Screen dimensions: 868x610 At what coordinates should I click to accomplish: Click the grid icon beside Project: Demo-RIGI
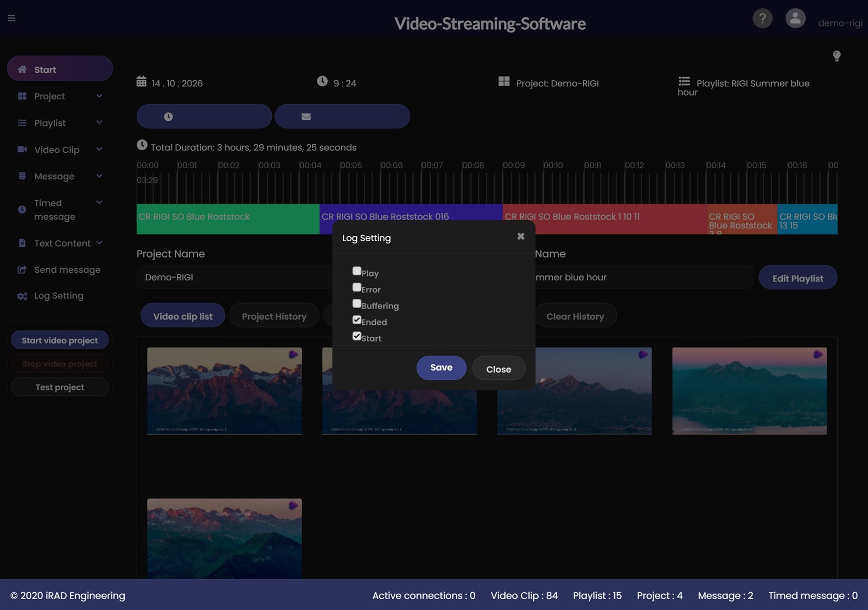tap(504, 81)
